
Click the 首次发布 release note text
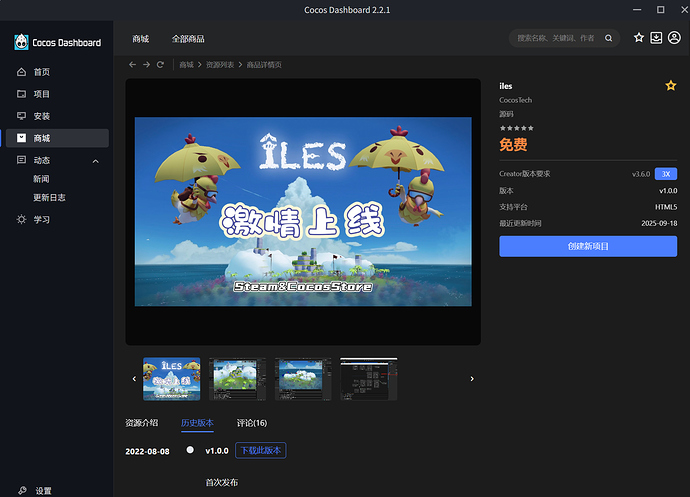coord(222,482)
